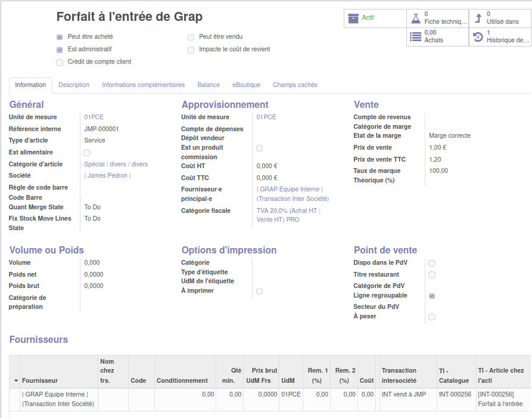This screenshot has width=532, height=418.
Task: Open the eBoutique tab
Action: pyautogui.click(x=246, y=85)
